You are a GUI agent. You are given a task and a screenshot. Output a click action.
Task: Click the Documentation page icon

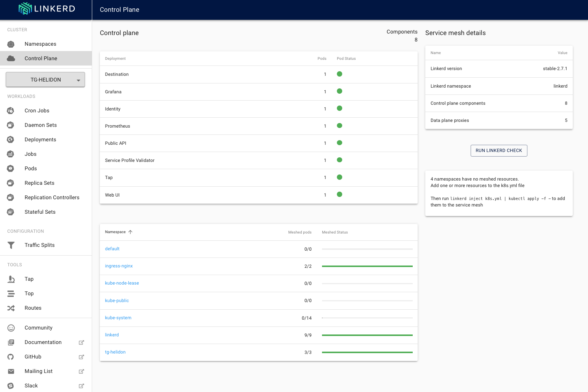point(11,342)
